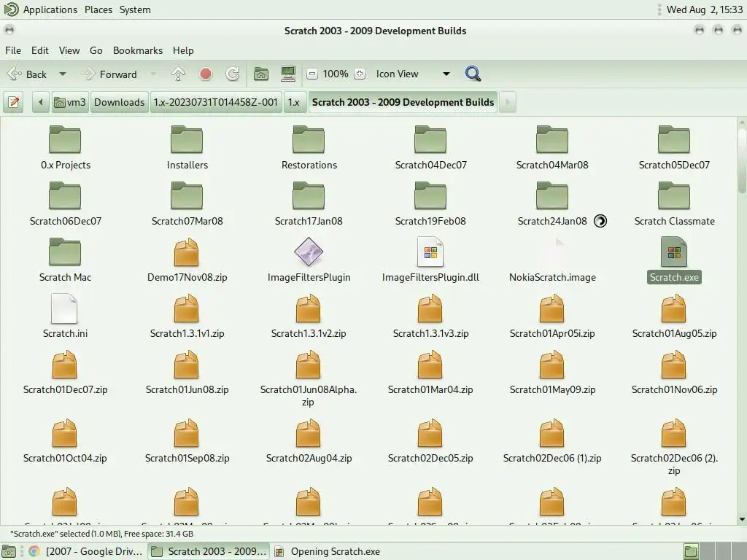Select the Scratch04Dec07 folder
This screenshot has width=747, height=560.
tap(430, 148)
